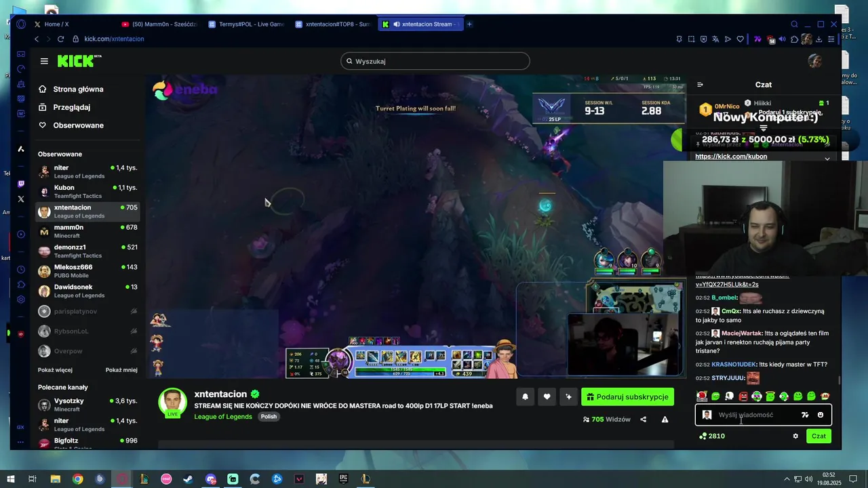
Task: Click the sparkle gift icon beside heart
Action: [568, 397]
